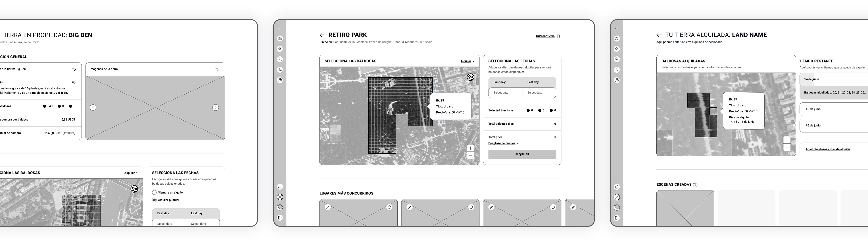Open the map icon in Retiro Park sidebar
868x246 pixels.
[280, 38]
